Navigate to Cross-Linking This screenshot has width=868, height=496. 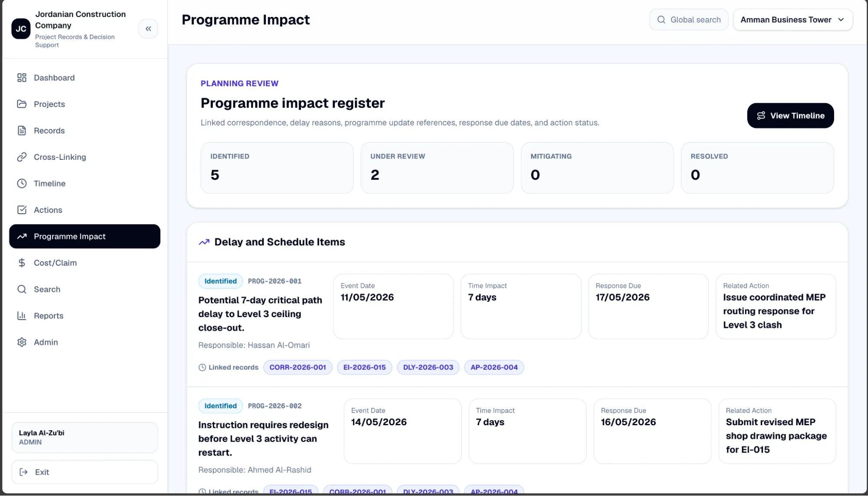click(x=85, y=157)
